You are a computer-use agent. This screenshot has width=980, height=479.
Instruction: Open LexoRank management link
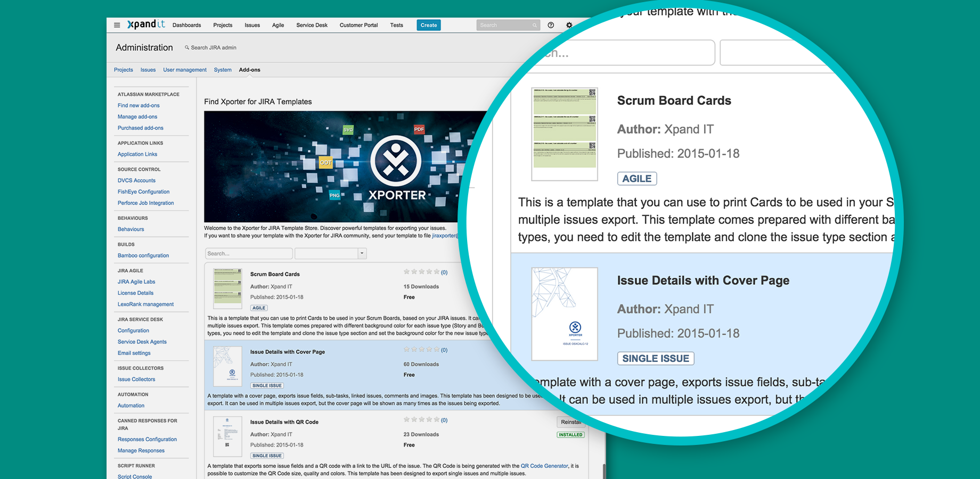(145, 304)
